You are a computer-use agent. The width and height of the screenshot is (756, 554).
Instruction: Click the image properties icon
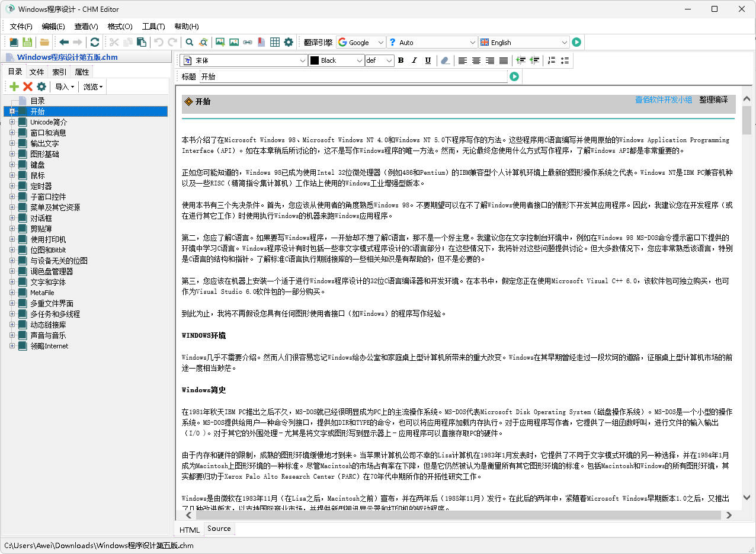(x=234, y=42)
